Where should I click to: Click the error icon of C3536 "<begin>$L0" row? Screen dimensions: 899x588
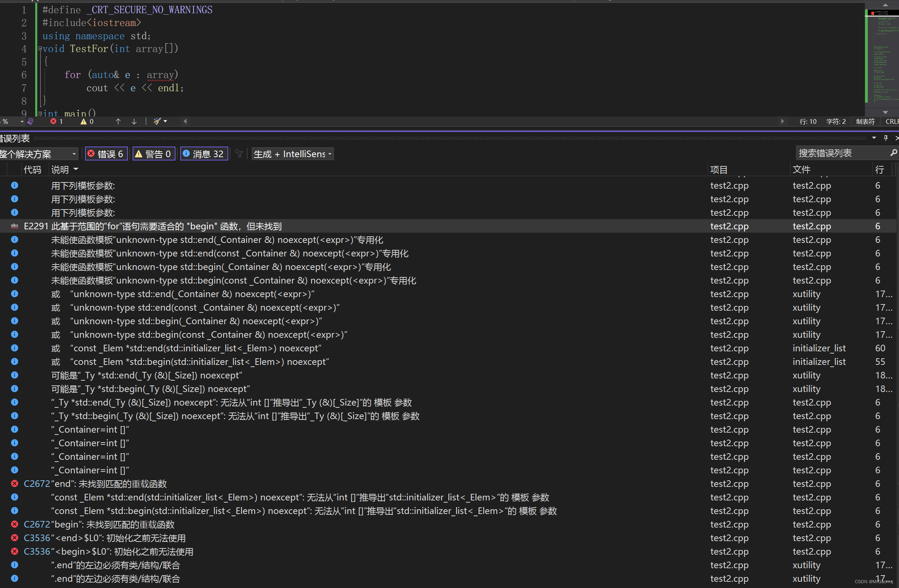(x=15, y=551)
